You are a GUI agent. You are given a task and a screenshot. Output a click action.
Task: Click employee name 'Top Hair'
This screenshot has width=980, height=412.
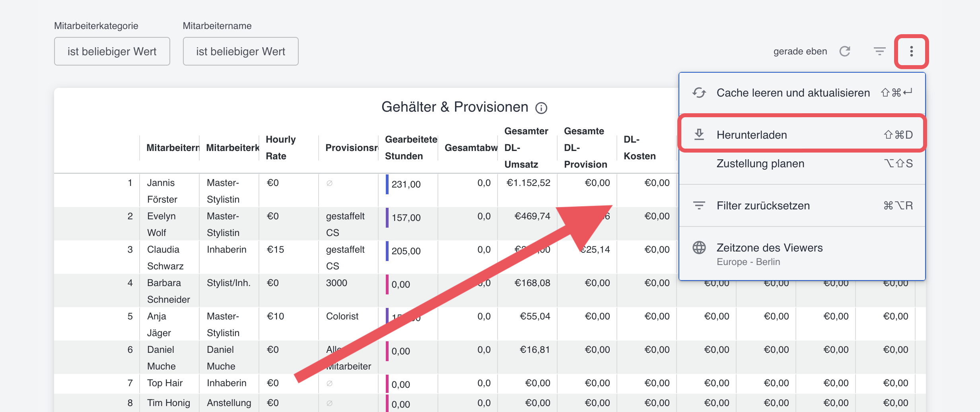click(165, 383)
